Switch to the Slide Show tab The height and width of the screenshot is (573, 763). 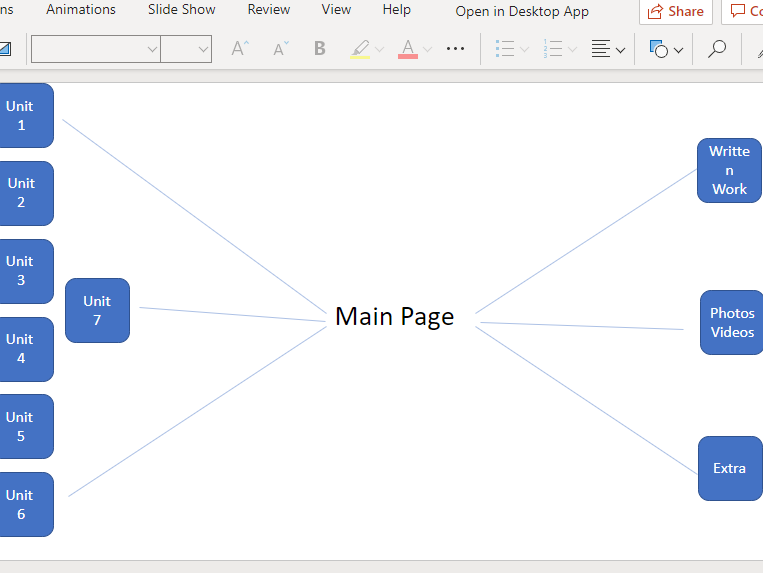(182, 10)
